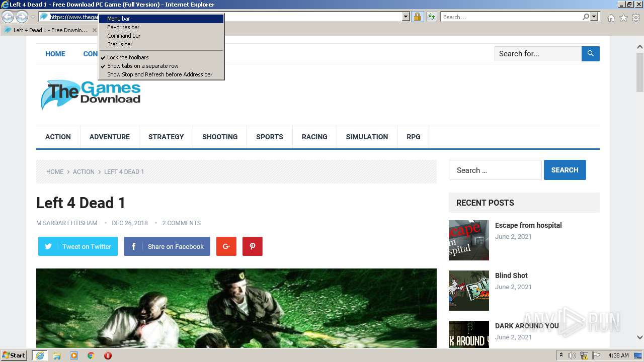
Task: Go to HOME in top navigation
Action: click(x=55, y=54)
